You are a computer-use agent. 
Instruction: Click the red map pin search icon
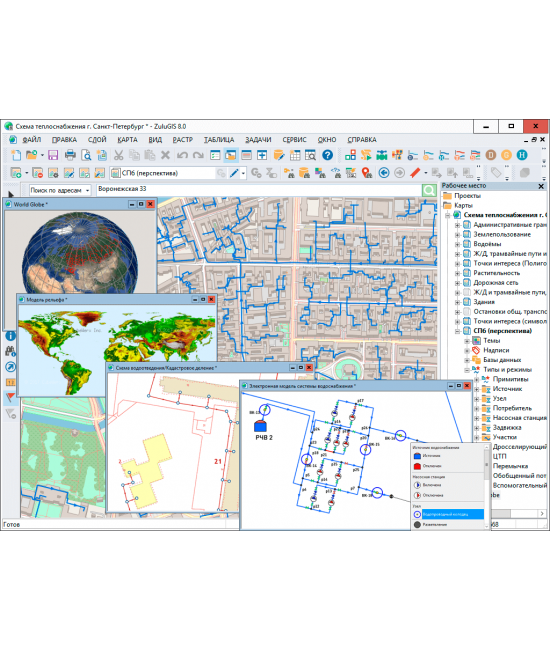pos(367,173)
